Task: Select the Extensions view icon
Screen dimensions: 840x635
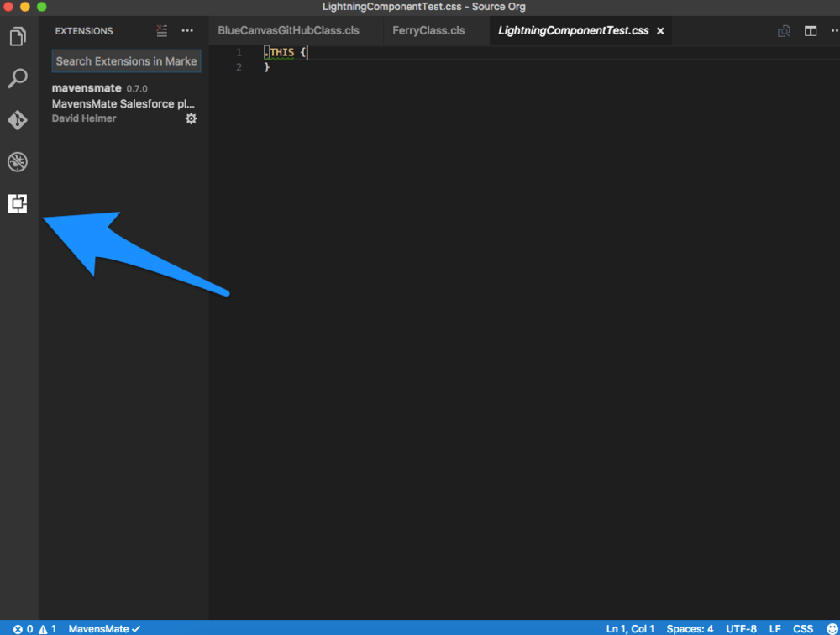Action: coord(18,203)
